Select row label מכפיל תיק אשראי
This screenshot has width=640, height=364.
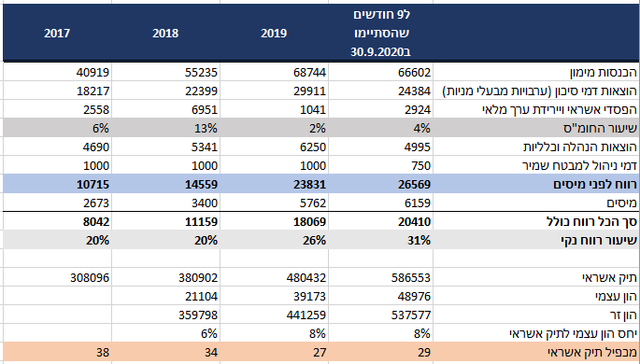click(591, 353)
